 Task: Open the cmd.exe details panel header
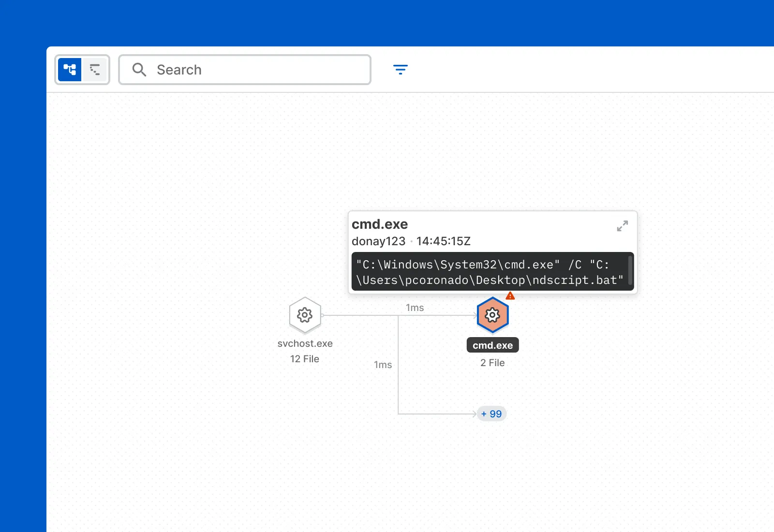[380, 224]
